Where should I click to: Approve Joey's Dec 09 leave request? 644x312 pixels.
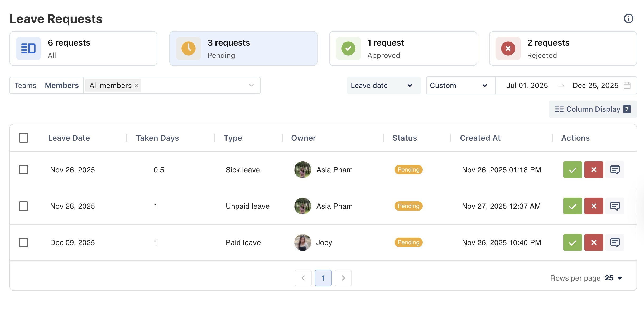[573, 242]
